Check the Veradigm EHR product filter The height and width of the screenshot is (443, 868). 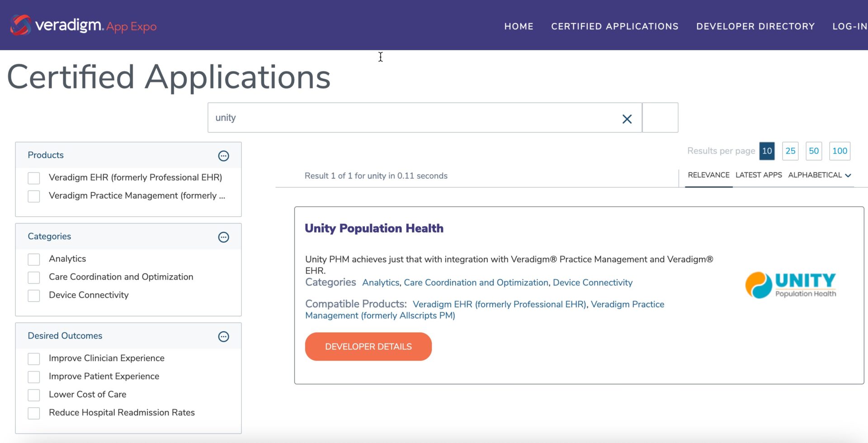34,178
